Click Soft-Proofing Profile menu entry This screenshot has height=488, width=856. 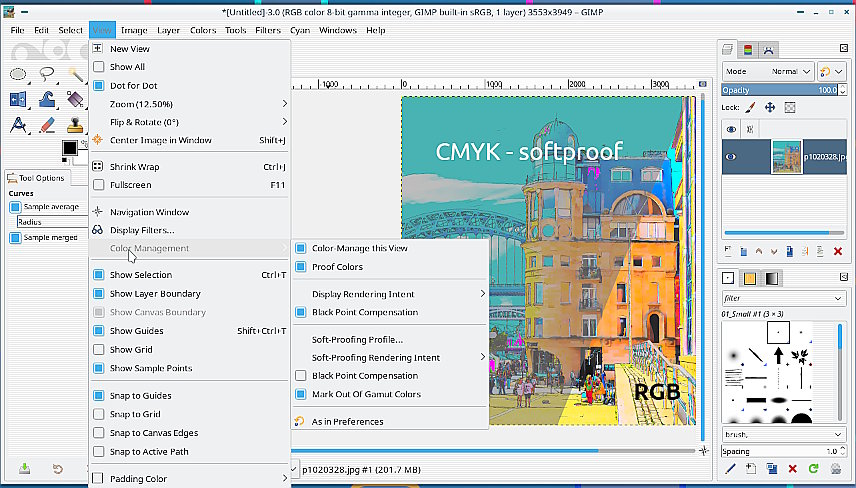357,339
